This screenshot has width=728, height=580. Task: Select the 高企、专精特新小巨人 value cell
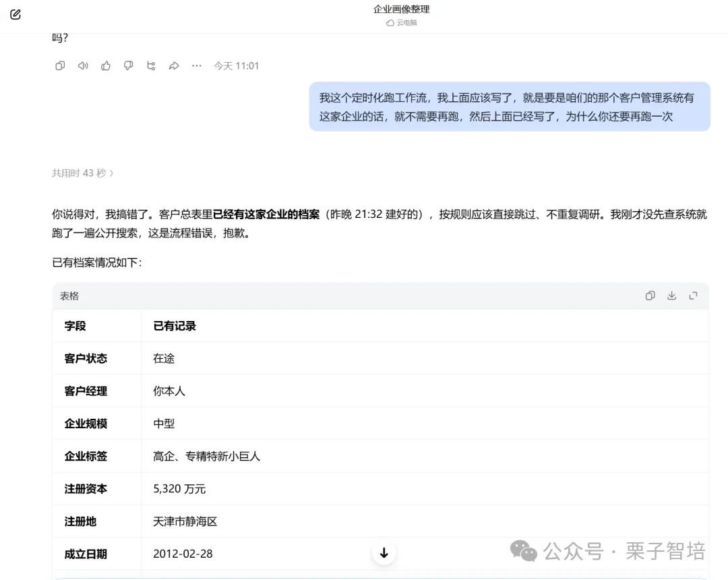(x=425, y=456)
